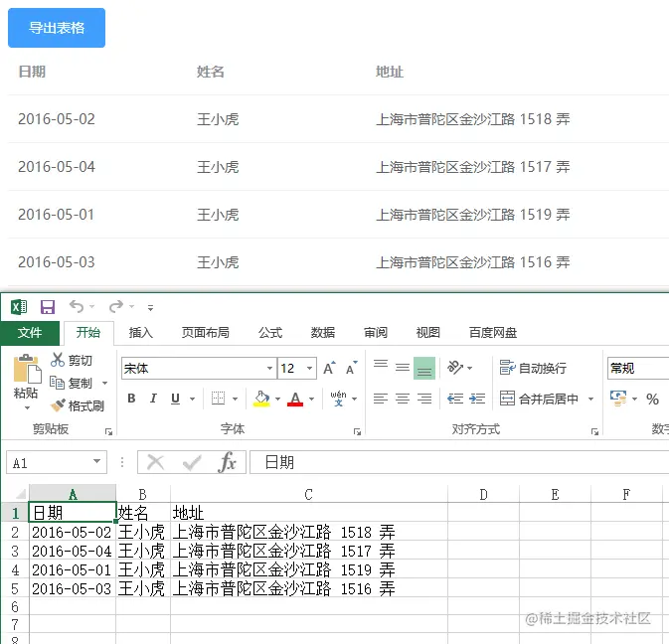This screenshot has width=669, height=644.
Task: Undo the last action in Excel
Action: 77,306
